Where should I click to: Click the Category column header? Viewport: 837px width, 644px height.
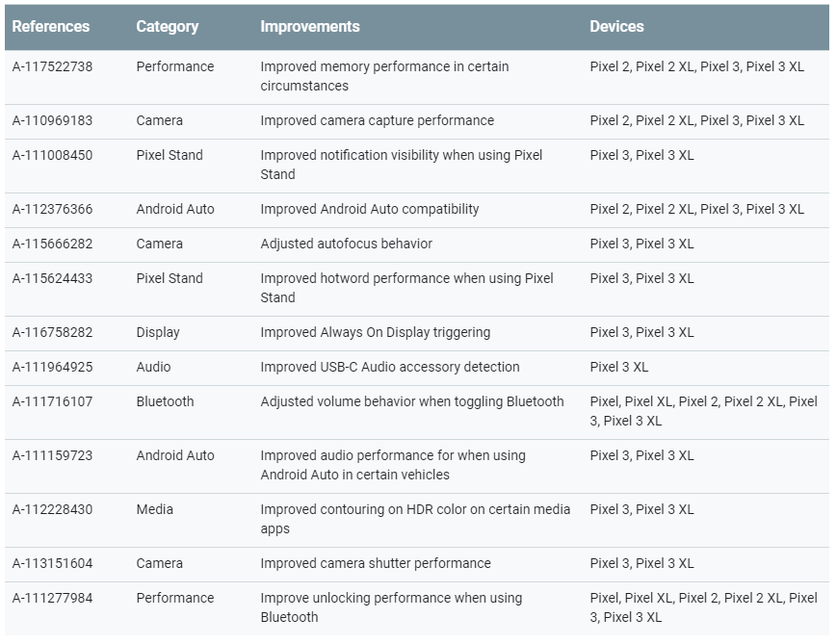coord(167,26)
